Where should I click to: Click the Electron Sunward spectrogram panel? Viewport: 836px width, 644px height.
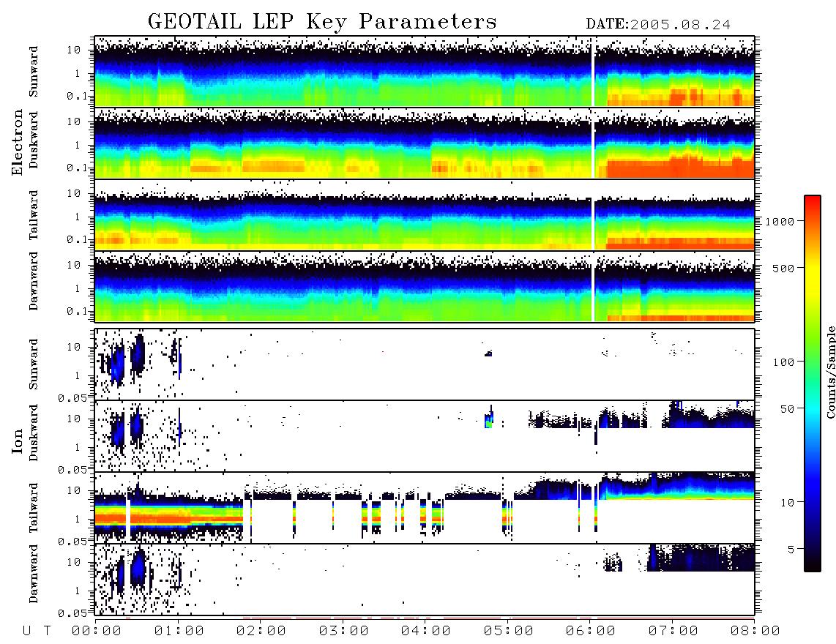pyautogui.click(x=425, y=72)
